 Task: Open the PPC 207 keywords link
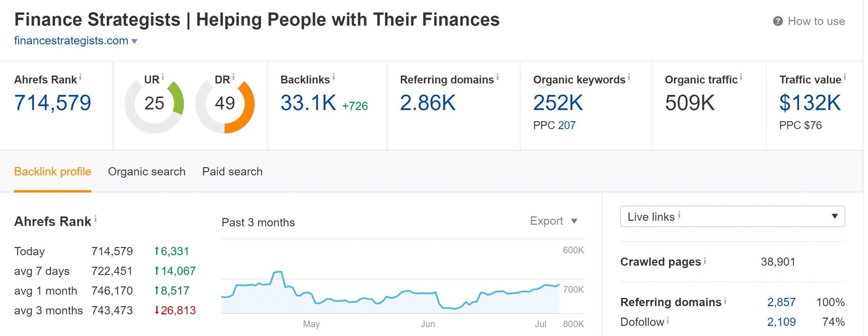coord(567,125)
